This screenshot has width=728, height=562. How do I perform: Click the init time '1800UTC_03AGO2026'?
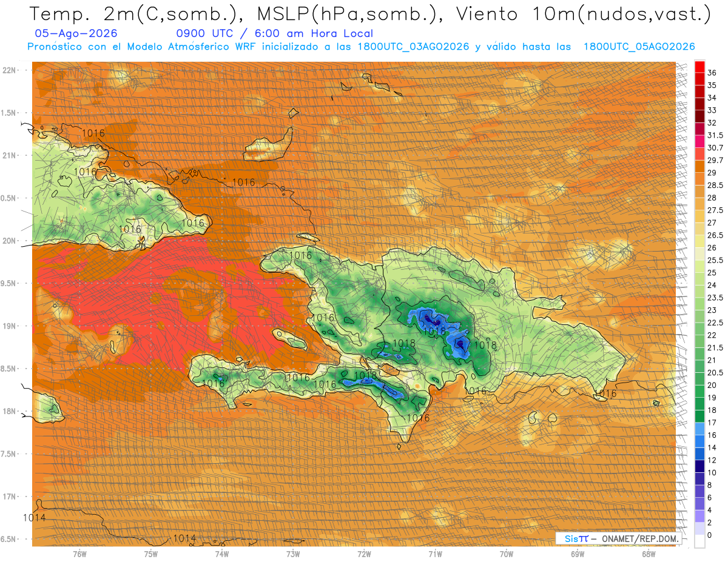(414, 47)
